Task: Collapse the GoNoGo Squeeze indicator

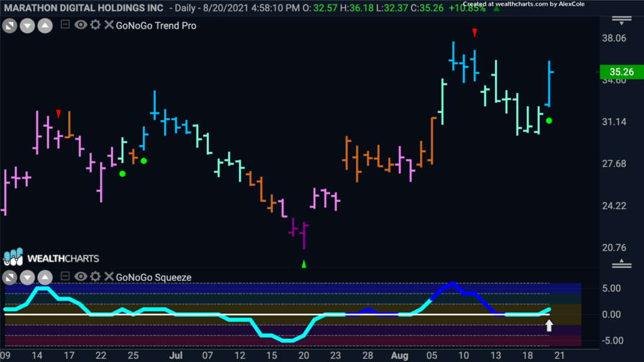Action: click(65, 277)
